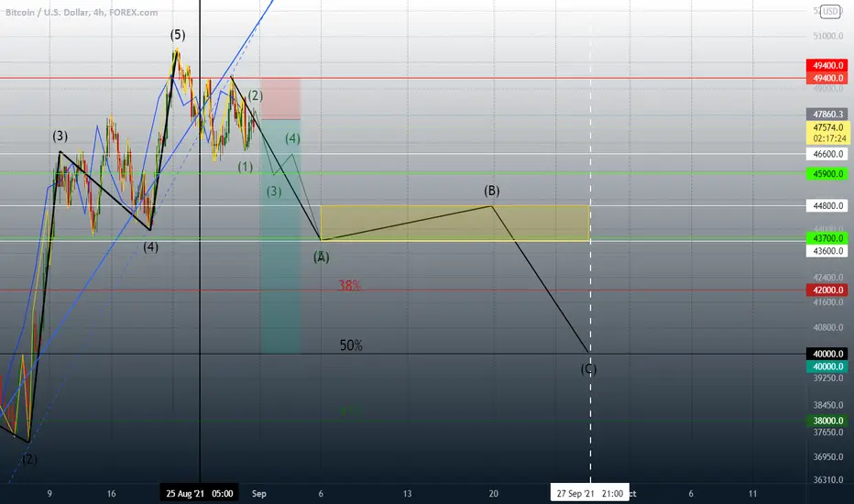Select the (A) wave label

pos(322,257)
